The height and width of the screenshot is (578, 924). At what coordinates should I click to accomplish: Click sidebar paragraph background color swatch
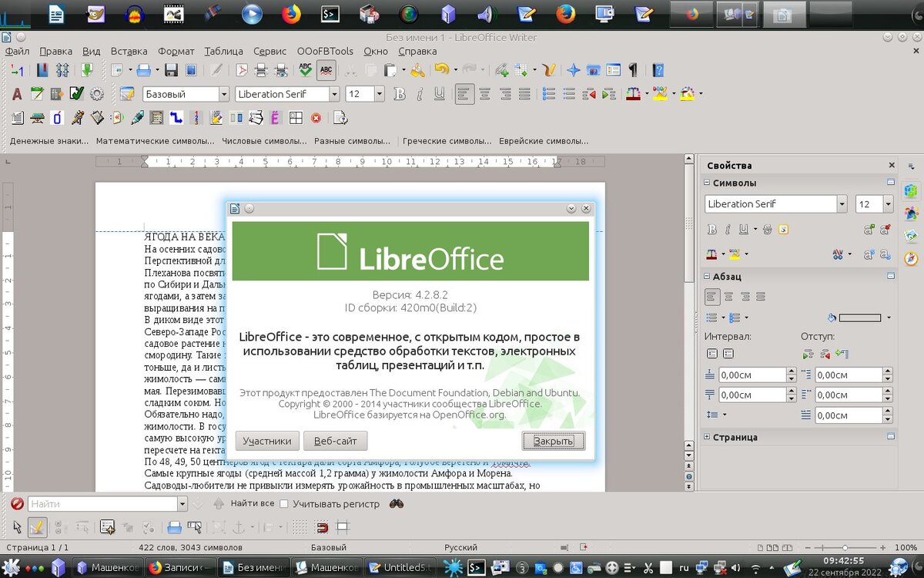(x=859, y=318)
